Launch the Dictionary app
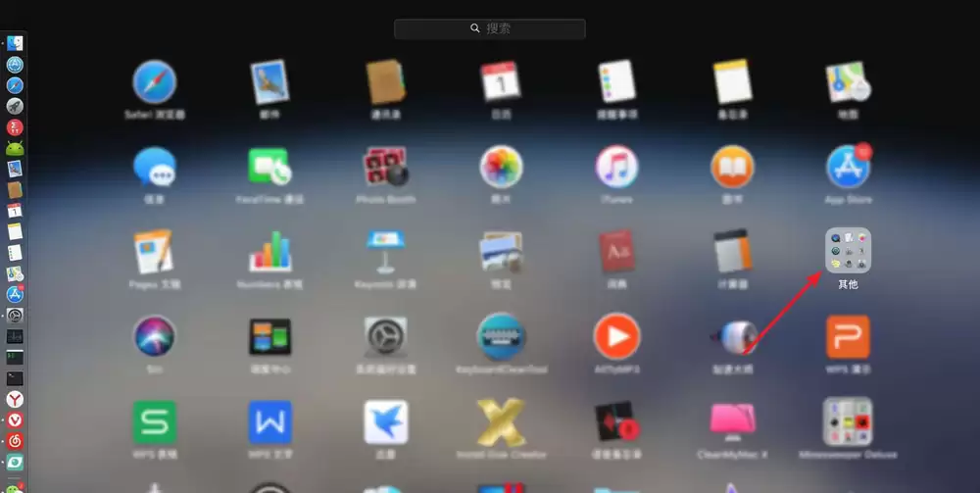The image size is (980, 493). pyautogui.click(x=616, y=251)
